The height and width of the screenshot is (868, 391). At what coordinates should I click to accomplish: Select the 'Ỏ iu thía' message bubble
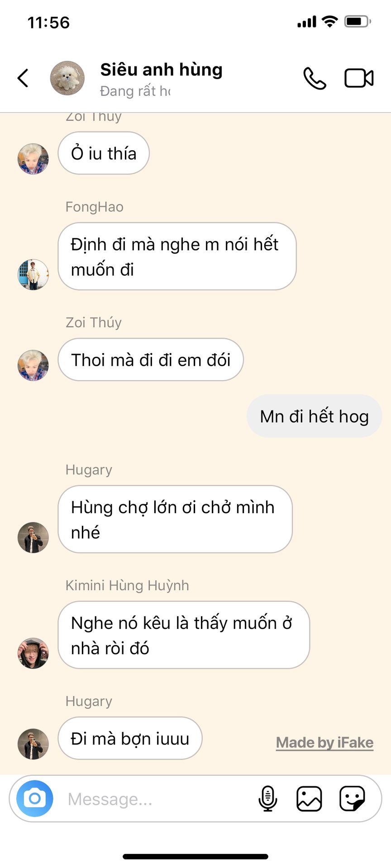[x=104, y=153]
